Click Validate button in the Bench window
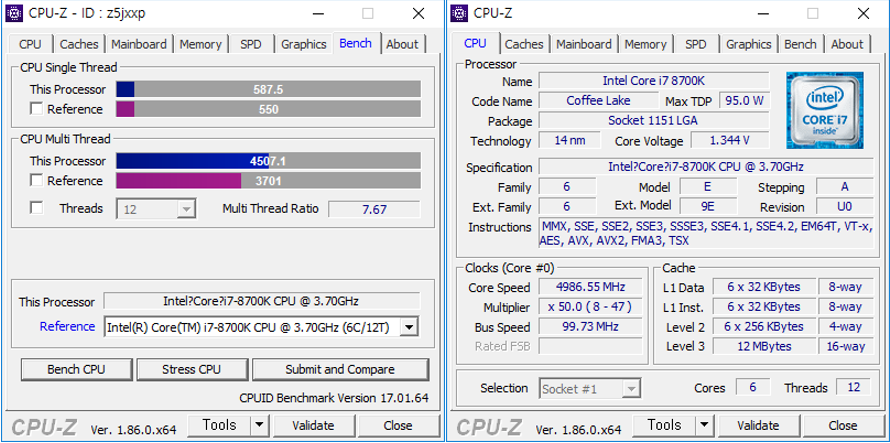This screenshot has width=890, height=443. 313,425
